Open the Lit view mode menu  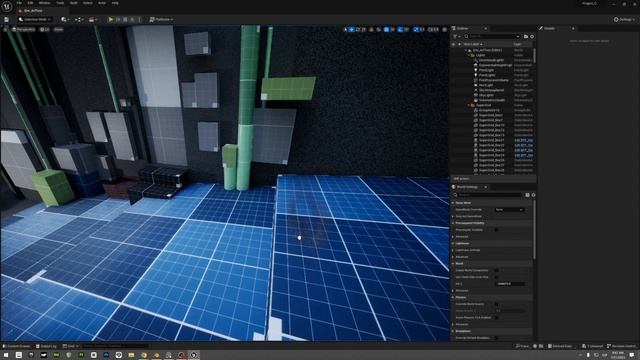44,29
